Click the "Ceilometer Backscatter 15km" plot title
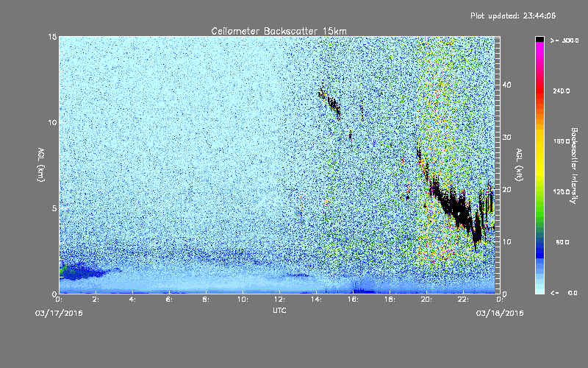 [279, 31]
